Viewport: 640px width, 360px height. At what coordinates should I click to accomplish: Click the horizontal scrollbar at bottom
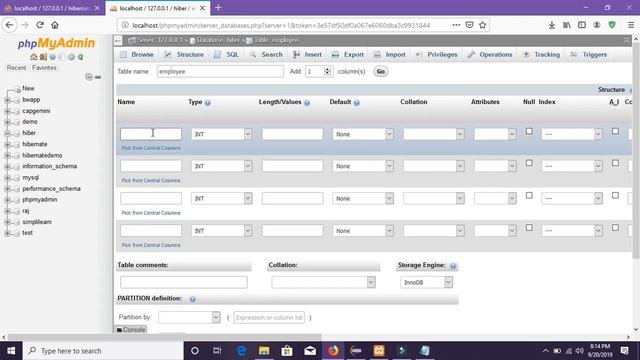point(165,337)
